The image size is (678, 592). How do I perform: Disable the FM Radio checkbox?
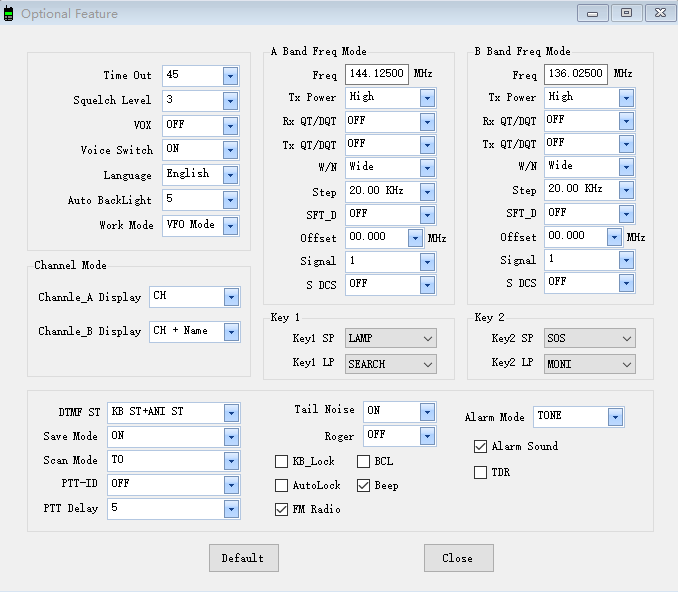point(282,509)
